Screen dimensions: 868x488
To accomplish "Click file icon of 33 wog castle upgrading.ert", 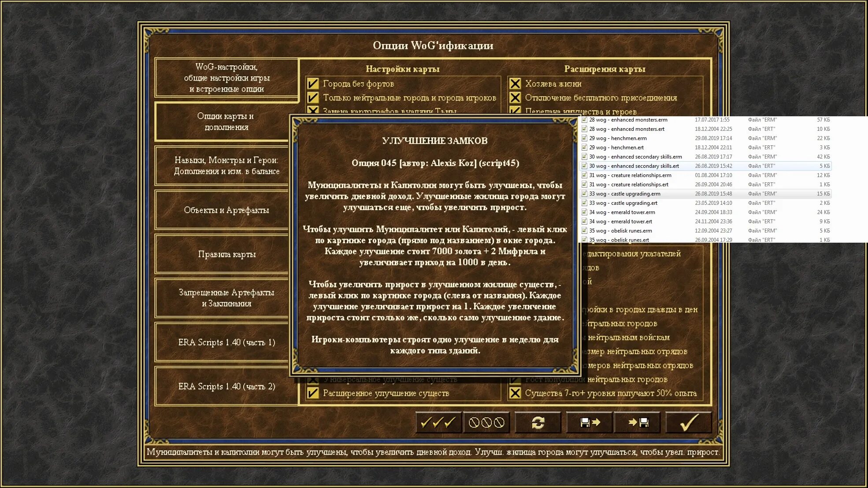I will 584,203.
